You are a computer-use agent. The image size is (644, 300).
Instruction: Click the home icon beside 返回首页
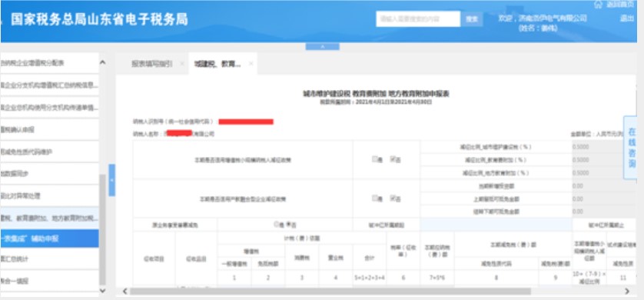(x=598, y=5)
